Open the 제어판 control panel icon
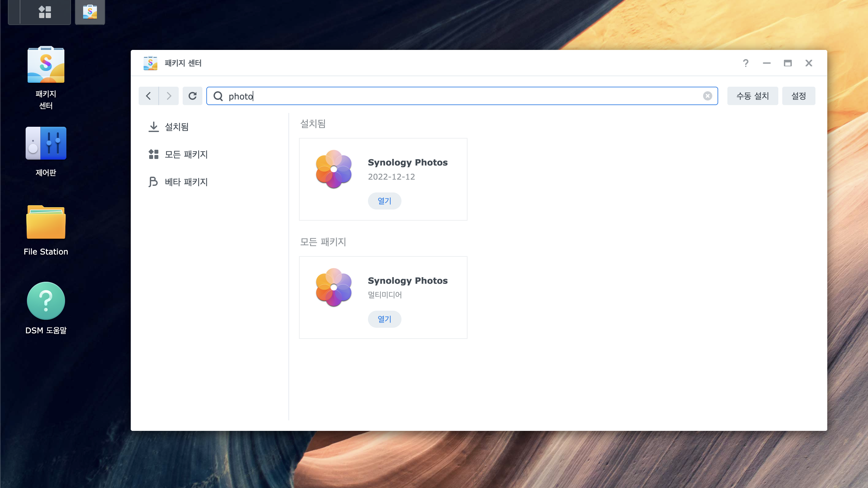 [x=46, y=143]
